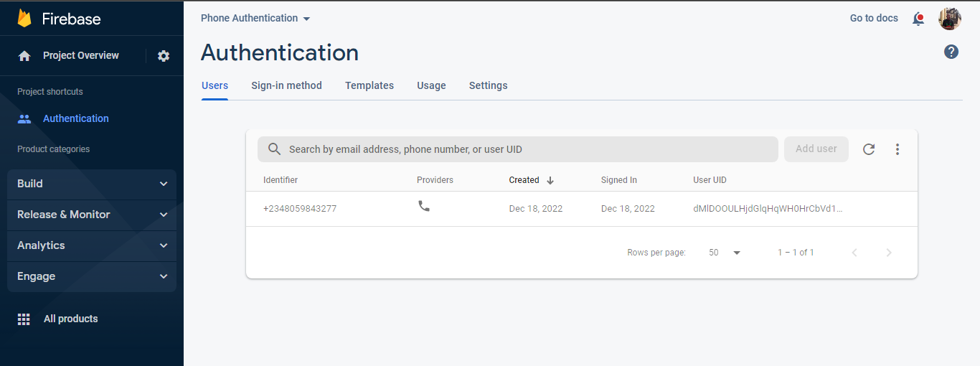Click the Authentication people icon

point(24,119)
